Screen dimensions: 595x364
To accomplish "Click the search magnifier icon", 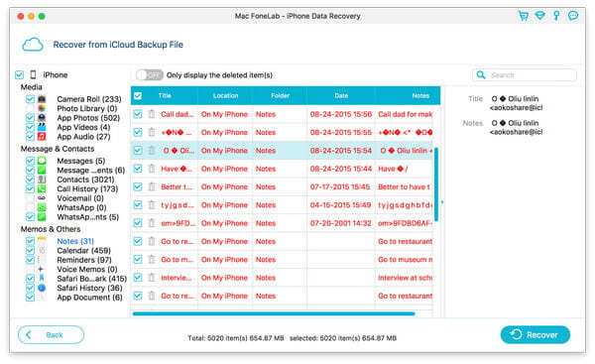I will [x=481, y=74].
